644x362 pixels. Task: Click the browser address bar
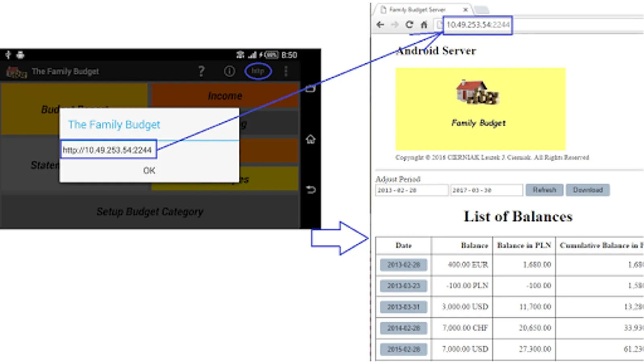coord(539,25)
